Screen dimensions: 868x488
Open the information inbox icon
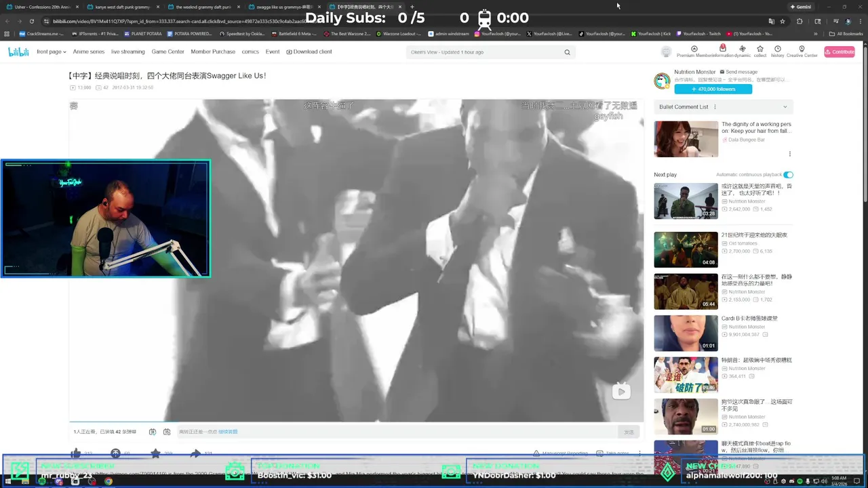tap(722, 48)
